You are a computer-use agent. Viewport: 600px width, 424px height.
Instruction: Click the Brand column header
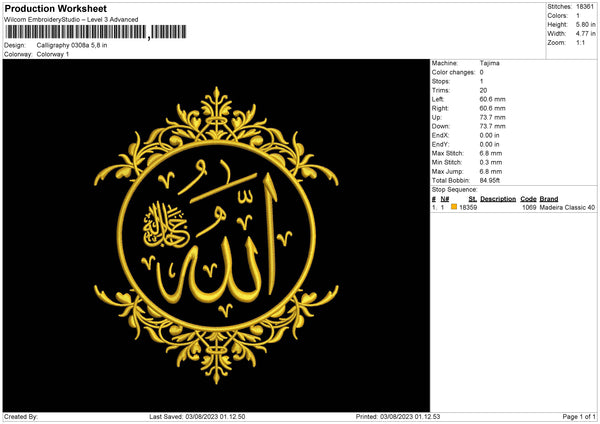coord(549,199)
